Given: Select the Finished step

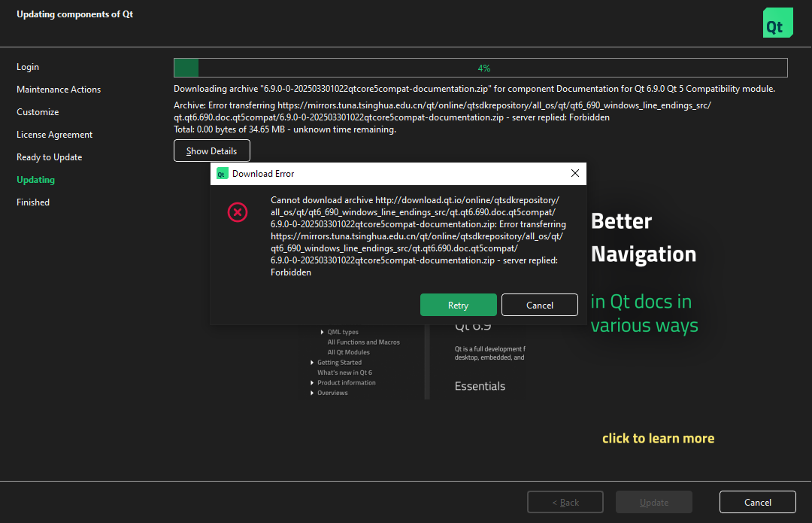Looking at the screenshot, I should pyautogui.click(x=33, y=202).
